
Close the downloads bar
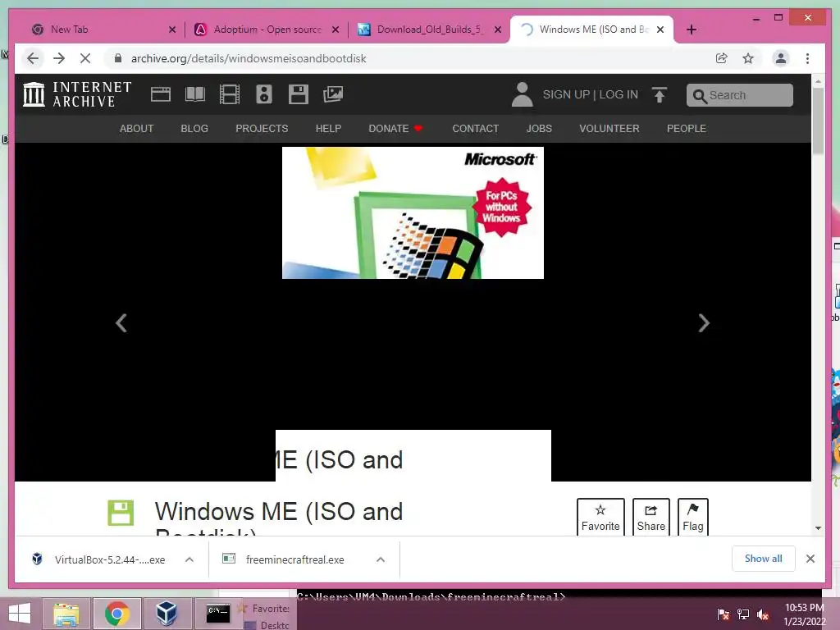click(x=810, y=559)
